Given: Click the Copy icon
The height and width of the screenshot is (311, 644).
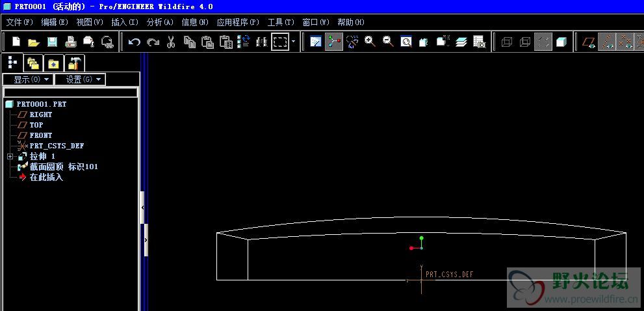Looking at the screenshot, I should pos(189,42).
